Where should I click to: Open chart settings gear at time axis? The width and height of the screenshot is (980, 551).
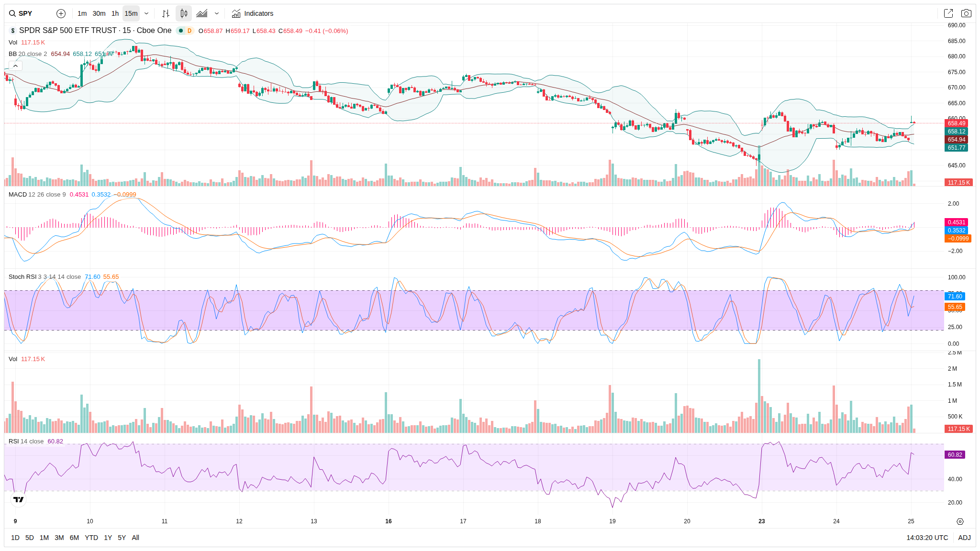point(960,521)
